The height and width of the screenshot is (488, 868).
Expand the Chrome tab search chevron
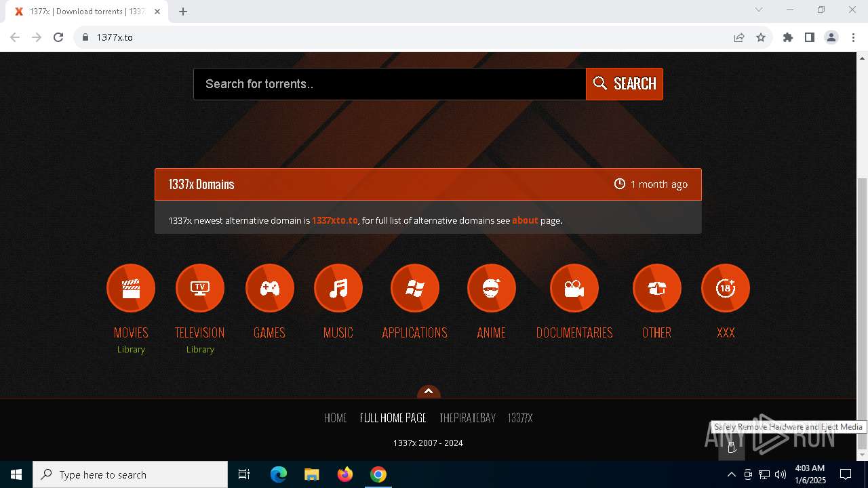click(759, 9)
